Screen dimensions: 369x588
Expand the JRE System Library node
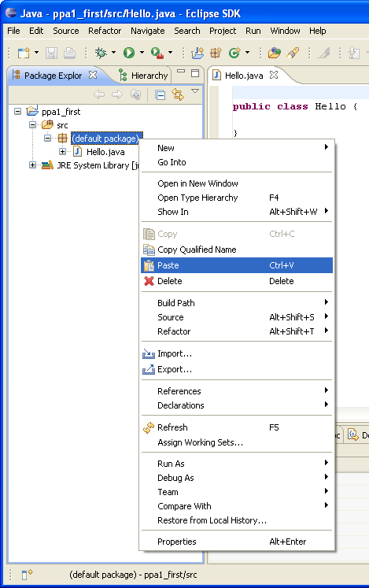32,165
